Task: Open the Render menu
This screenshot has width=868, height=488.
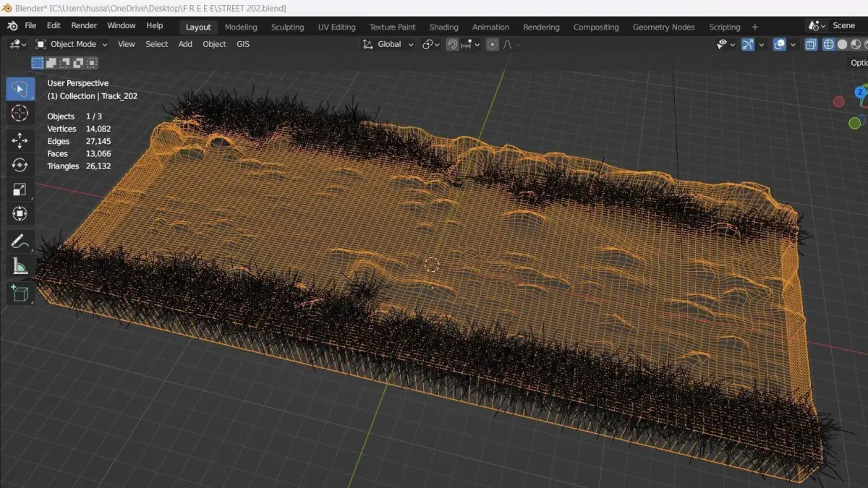Action: [84, 25]
